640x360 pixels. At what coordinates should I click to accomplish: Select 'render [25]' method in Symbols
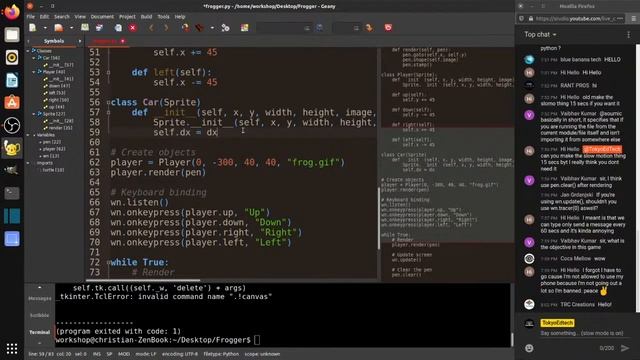(x=61, y=128)
